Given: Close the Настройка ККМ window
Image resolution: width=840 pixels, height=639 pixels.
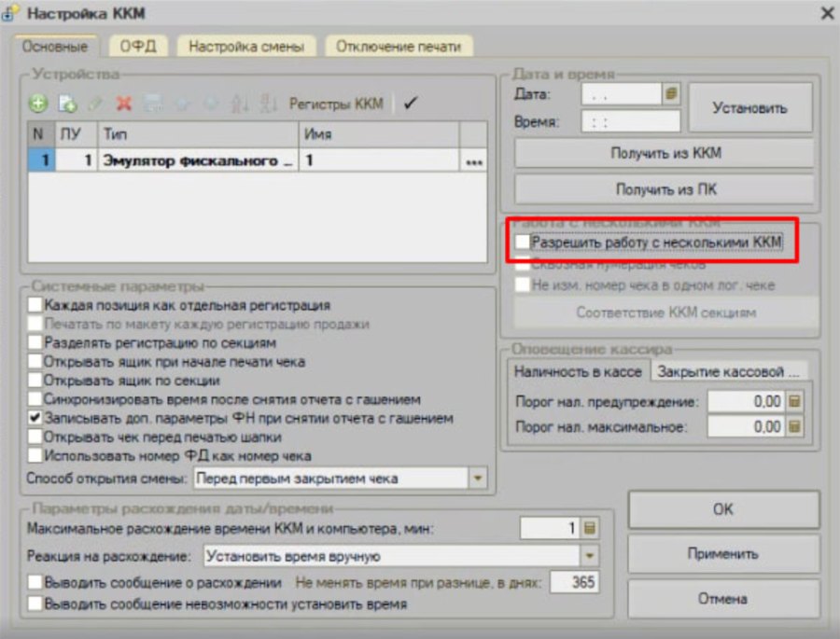Looking at the screenshot, I should pyautogui.click(x=827, y=13).
